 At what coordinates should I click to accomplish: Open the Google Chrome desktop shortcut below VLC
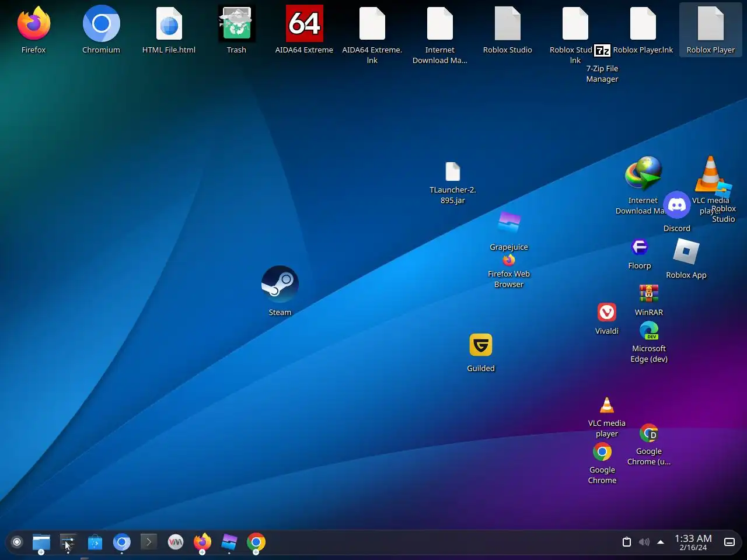[x=602, y=452]
